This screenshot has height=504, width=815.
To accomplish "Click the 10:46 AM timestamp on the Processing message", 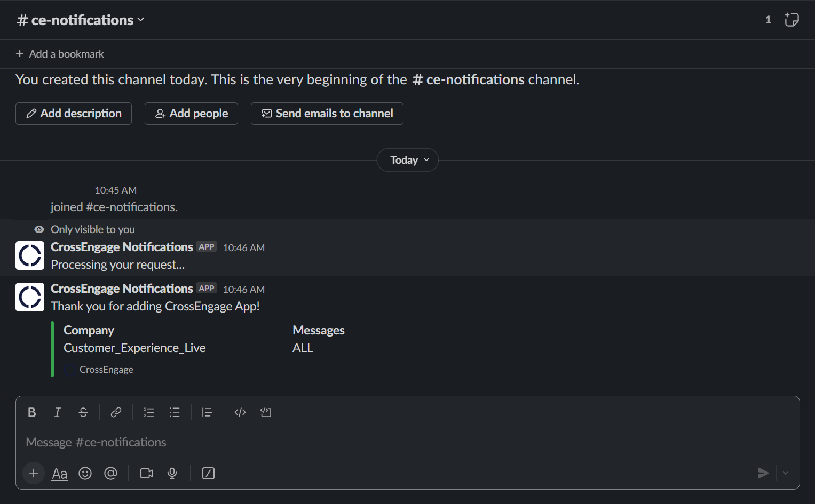I will coord(244,247).
